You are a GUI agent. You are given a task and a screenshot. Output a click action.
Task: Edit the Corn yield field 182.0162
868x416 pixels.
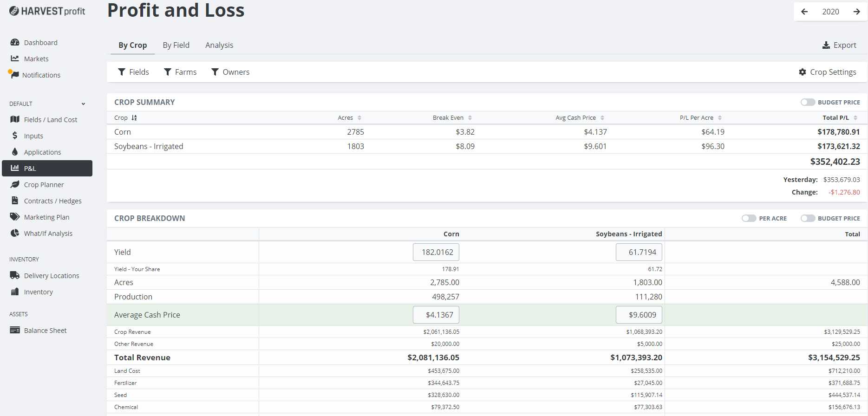pyautogui.click(x=436, y=252)
